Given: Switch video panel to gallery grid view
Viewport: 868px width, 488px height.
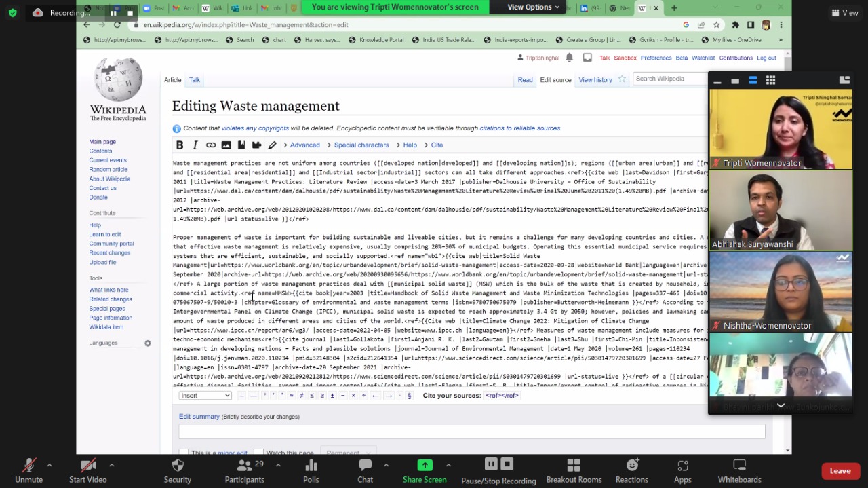Looking at the screenshot, I should [x=770, y=81].
